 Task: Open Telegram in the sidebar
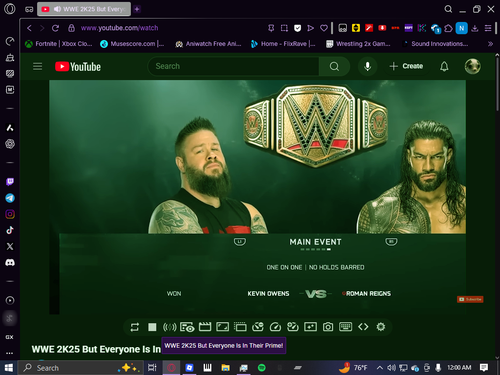(10, 198)
